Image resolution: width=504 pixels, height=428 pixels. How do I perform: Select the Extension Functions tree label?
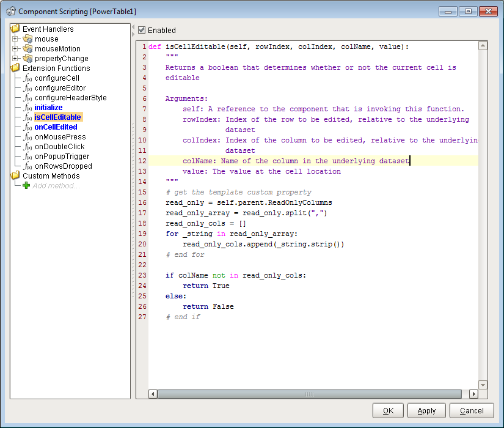(x=56, y=68)
